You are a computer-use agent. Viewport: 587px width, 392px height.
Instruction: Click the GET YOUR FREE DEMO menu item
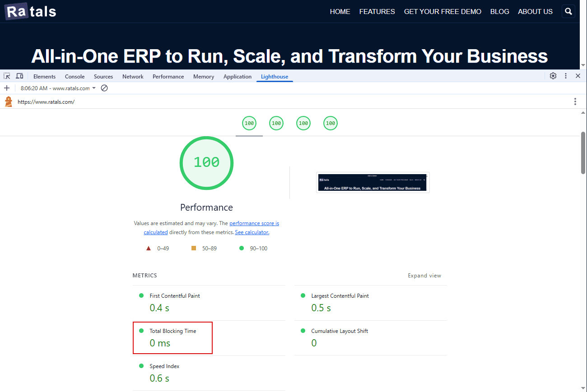click(443, 12)
